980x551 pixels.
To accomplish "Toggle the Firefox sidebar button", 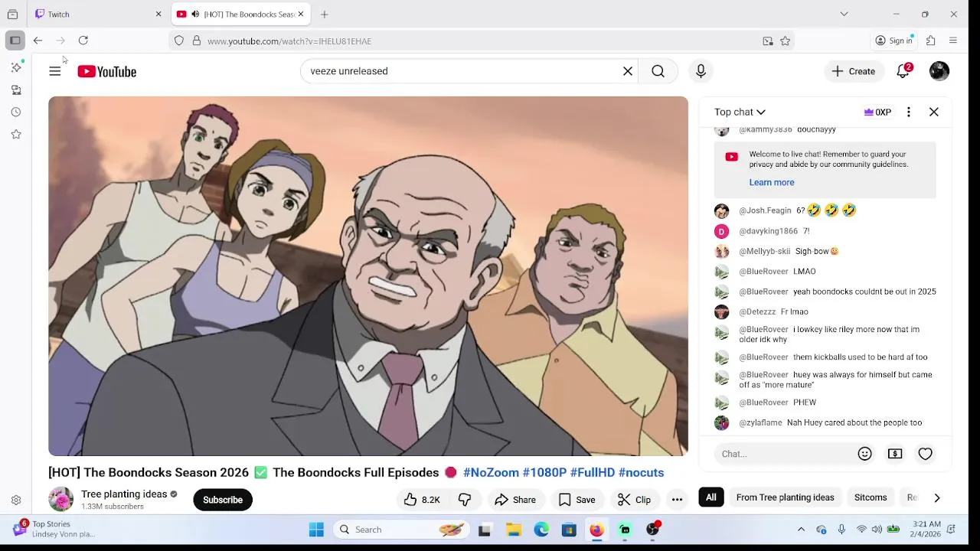I will pos(15,41).
